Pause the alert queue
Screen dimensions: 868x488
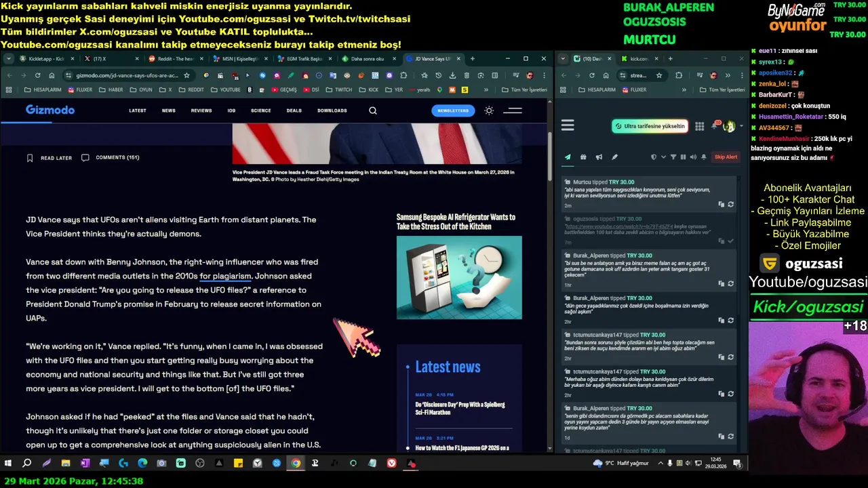[683, 157]
